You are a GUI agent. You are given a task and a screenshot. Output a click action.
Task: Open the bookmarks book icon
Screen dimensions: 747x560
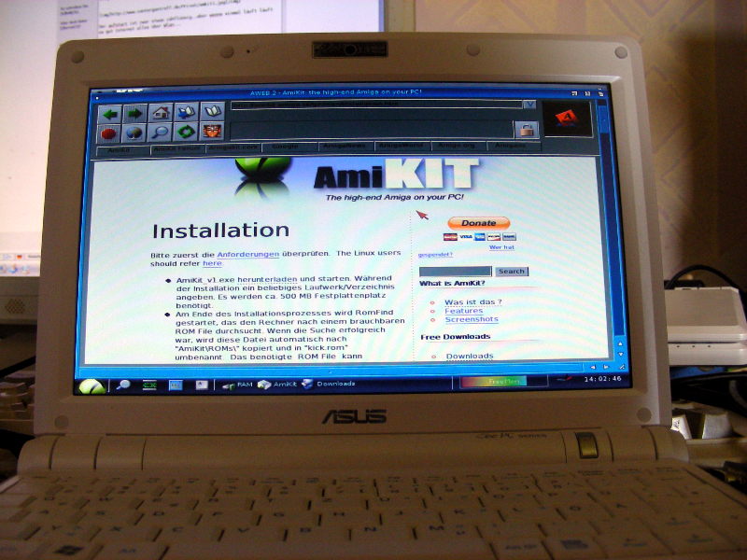(212, 111)
